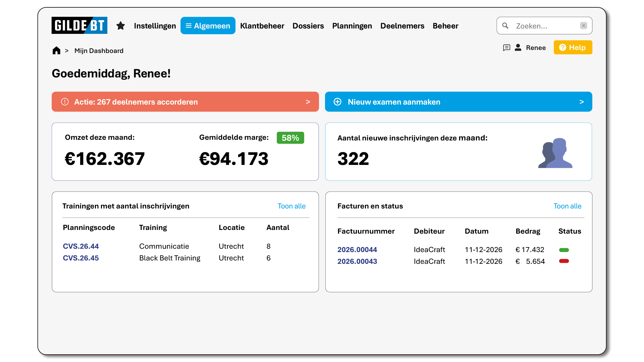This screenshot has height=362, width=644.
Task: Open the Instellingen menu
Action: pyautogui.click(x=155, y=26)
